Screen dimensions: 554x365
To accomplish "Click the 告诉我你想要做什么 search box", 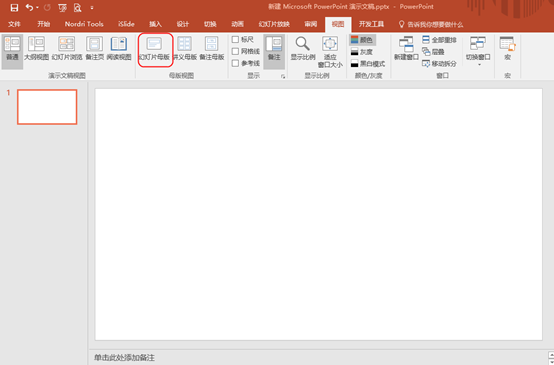I will coord(431,24).
